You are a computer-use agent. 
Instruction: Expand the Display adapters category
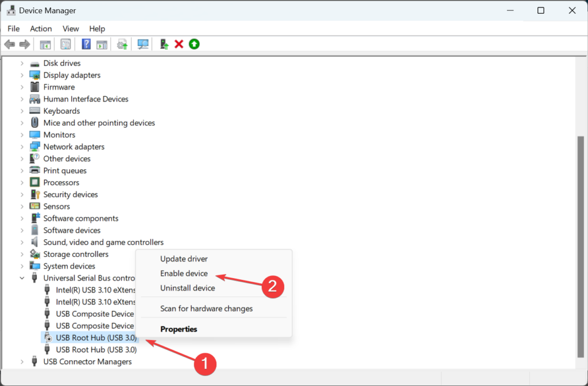[22, 75]
